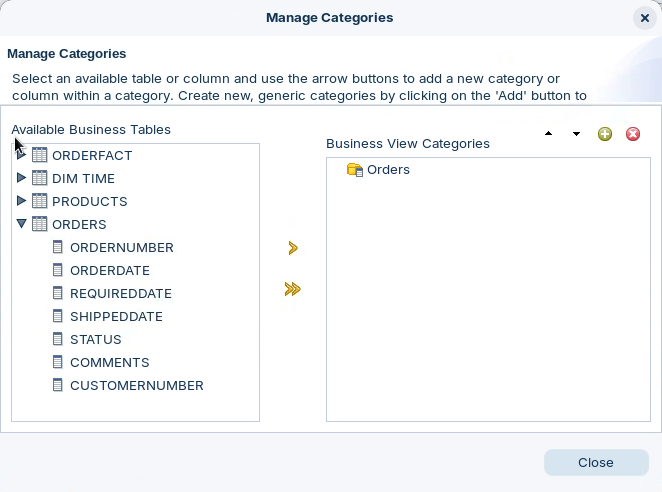This screenshot has height=492, width=662.
Task: Expand the PRODUCTS table node
Action: tap(22, 201)
